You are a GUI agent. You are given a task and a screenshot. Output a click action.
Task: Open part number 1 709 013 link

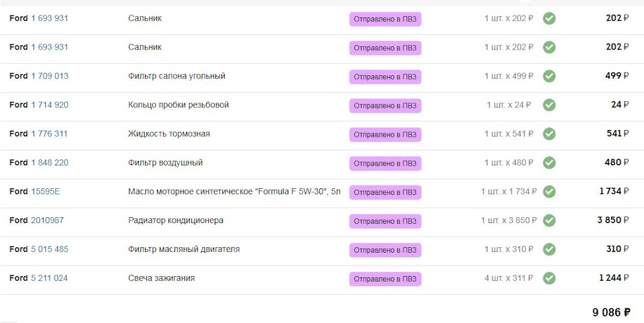(50, 76)
